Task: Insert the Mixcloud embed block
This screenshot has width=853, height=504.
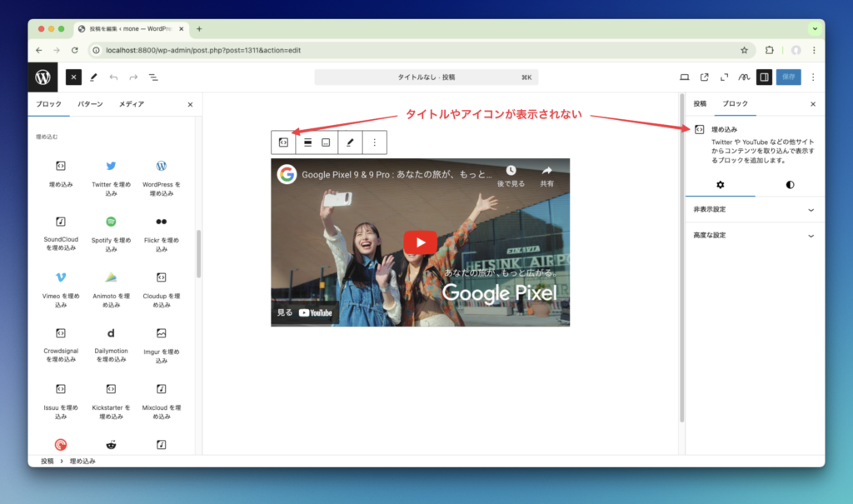Action: (162, 401)
